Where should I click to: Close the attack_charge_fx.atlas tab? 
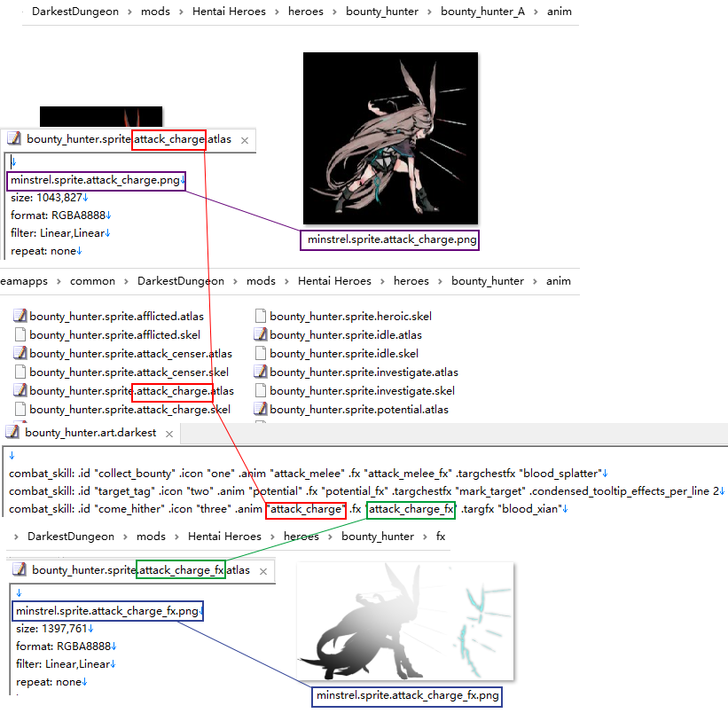pyautogui.click(x=263, y=571)
